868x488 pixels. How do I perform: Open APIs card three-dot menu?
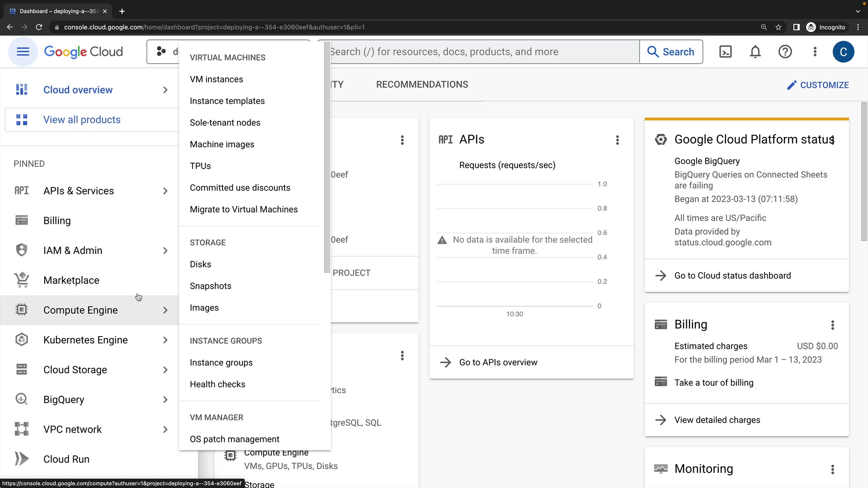(617, 140)
